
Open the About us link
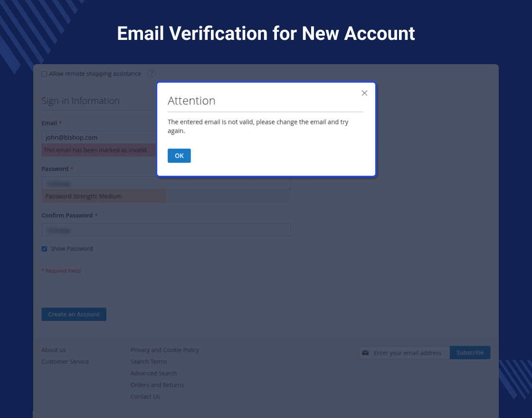pyautogui.click(x=54, y=350)
